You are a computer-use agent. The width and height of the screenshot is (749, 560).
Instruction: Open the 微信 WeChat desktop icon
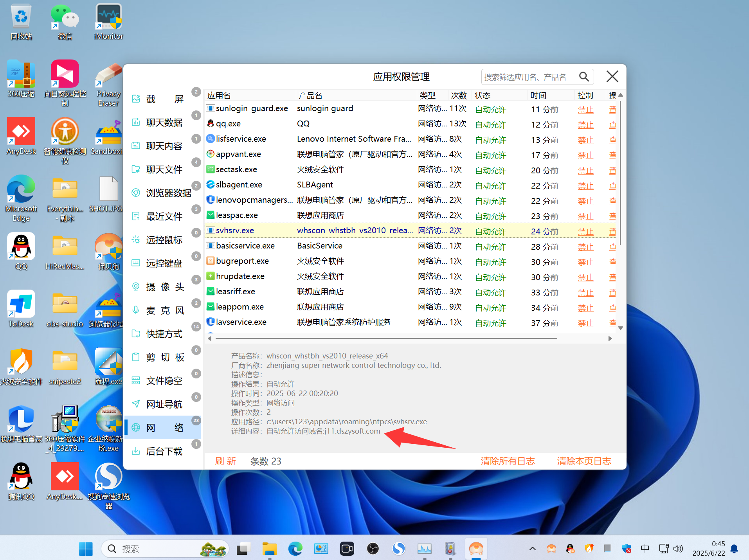click(x=65, y=22)
